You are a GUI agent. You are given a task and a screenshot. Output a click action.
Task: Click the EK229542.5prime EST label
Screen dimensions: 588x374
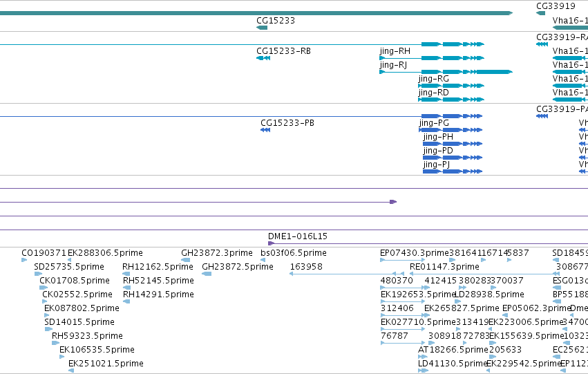point(524,364)
